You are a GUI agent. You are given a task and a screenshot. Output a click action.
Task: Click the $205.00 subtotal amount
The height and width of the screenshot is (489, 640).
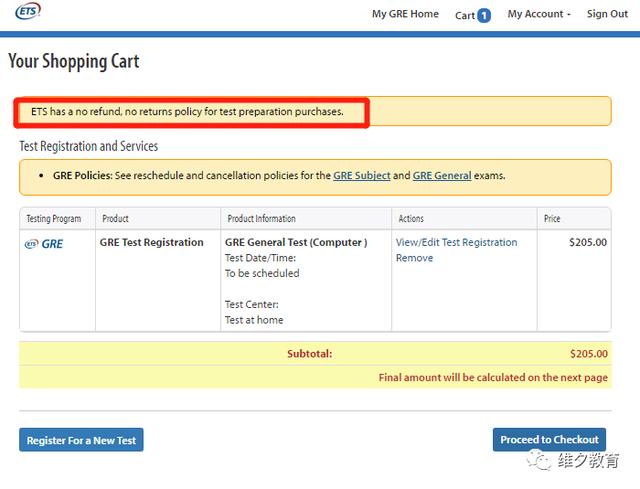tap(589, 354)
